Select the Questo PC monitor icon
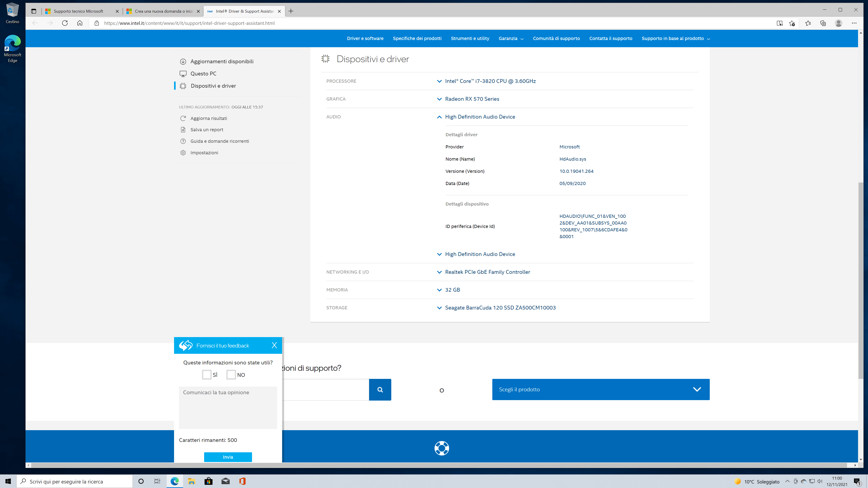Screen dimensions: 868x488 (x=183, y=73)
